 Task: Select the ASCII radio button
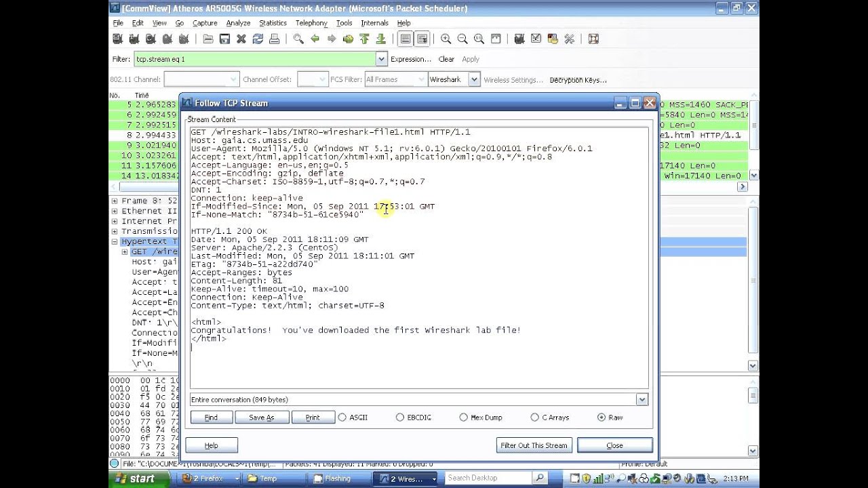(342, 418)
